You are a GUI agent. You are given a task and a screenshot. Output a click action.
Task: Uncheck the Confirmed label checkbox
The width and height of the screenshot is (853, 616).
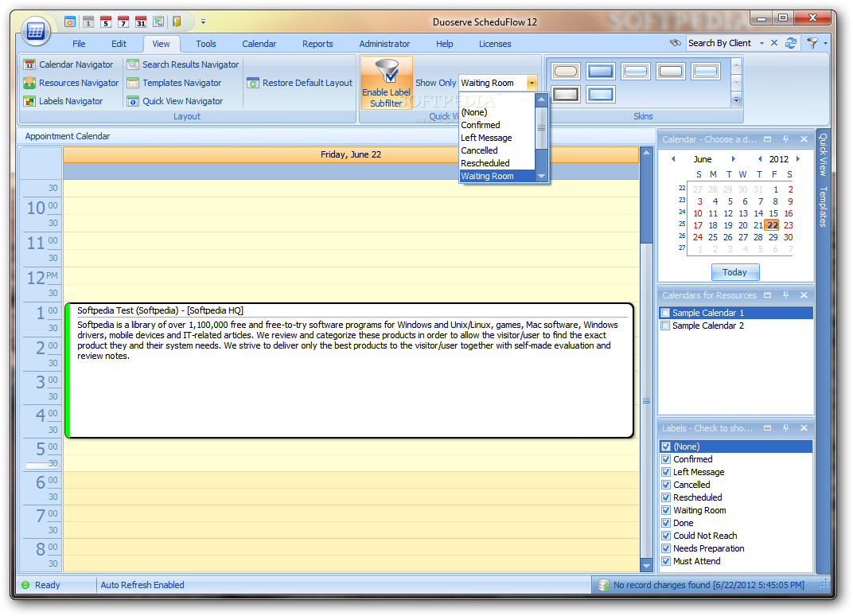pos(666,459)
